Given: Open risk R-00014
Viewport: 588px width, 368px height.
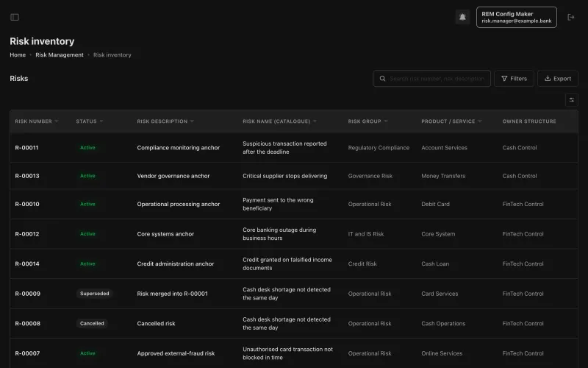Looking at the screenshot, I should coord(27,263).
